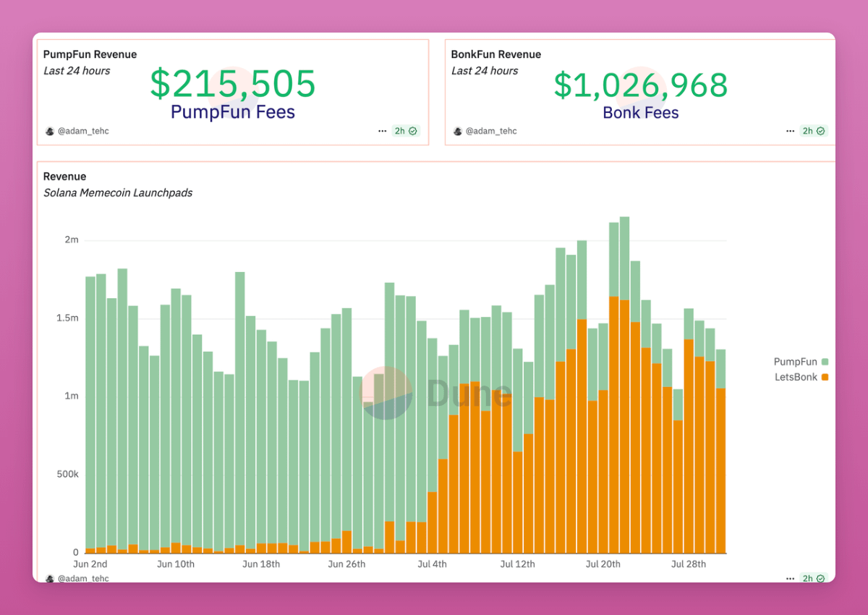Click the Jun 26th x-axis label
This screenshot has width=868, height=615.
(346, 564)
